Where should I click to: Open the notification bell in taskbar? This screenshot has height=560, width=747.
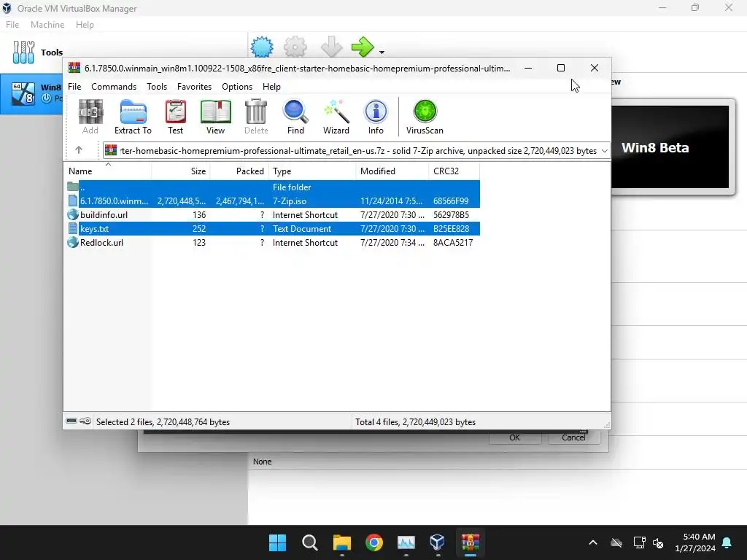click(x=727, y=542)
